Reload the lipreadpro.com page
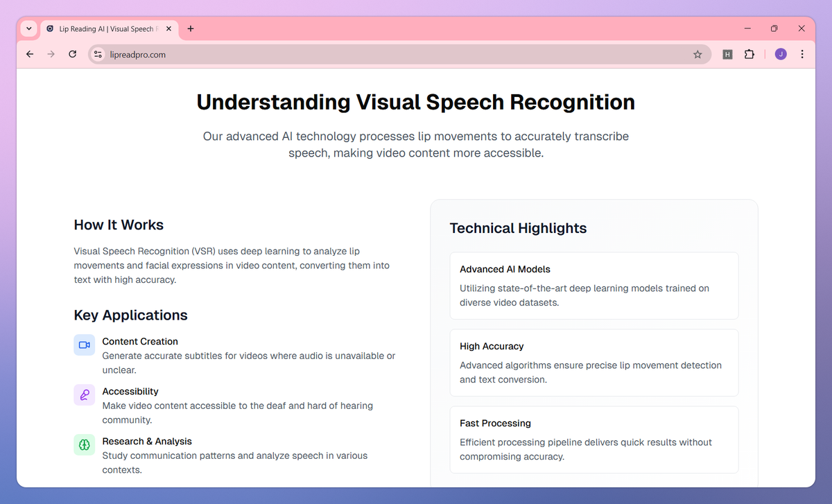 pos(72,53)
